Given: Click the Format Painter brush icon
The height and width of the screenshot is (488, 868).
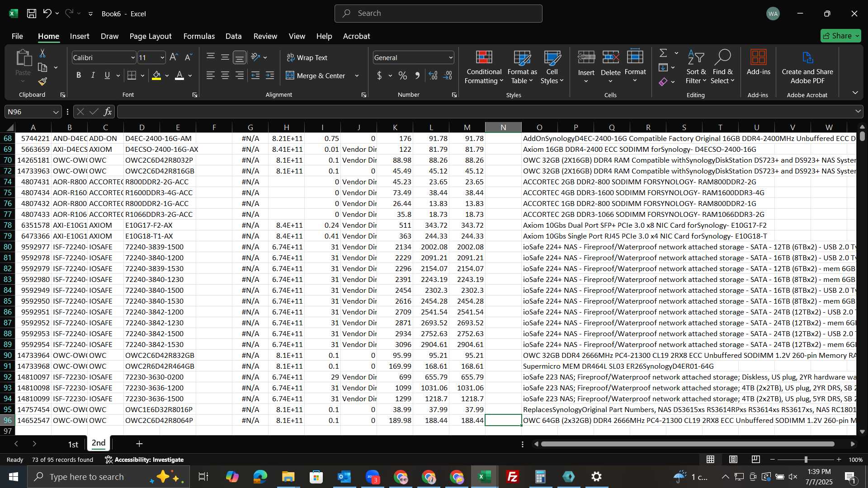Looking at the screenshot, I should 42,81.
